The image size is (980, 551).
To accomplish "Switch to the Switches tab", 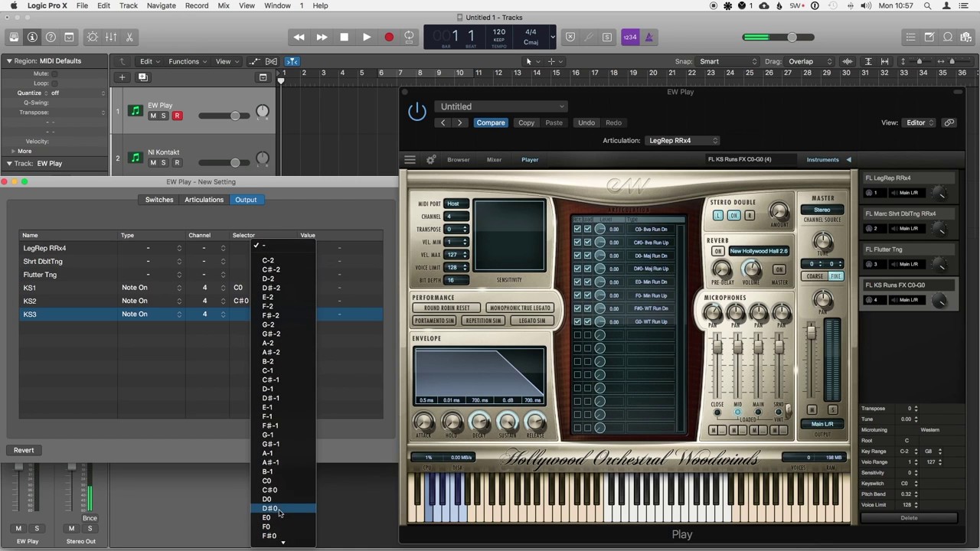I will [x=159, y=200].
